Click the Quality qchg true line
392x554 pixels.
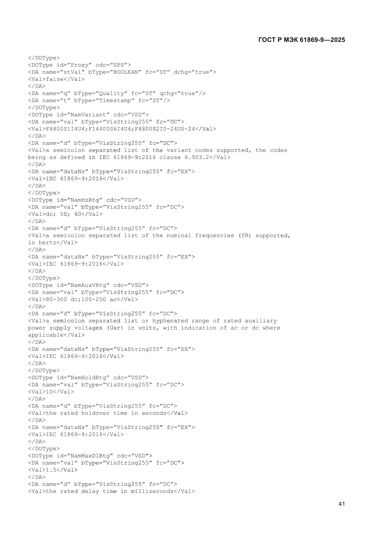click(x=117, y=94)
